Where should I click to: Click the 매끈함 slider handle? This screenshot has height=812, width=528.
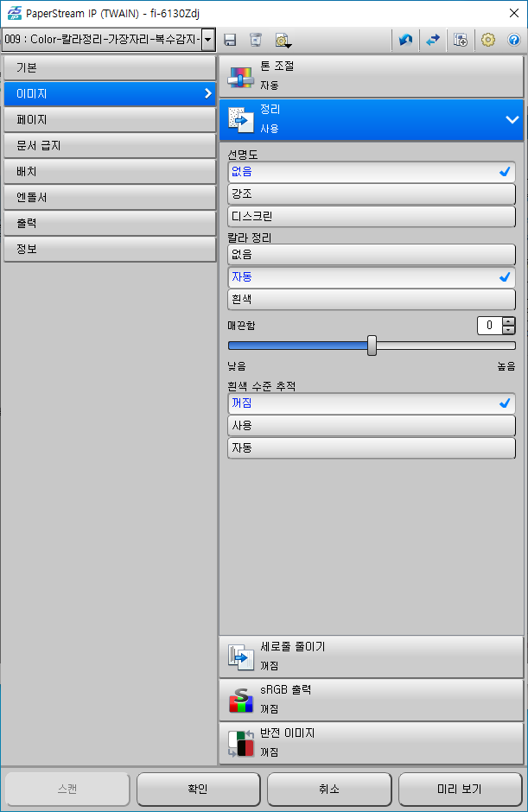pyautogui.click(x=372, y=346)
